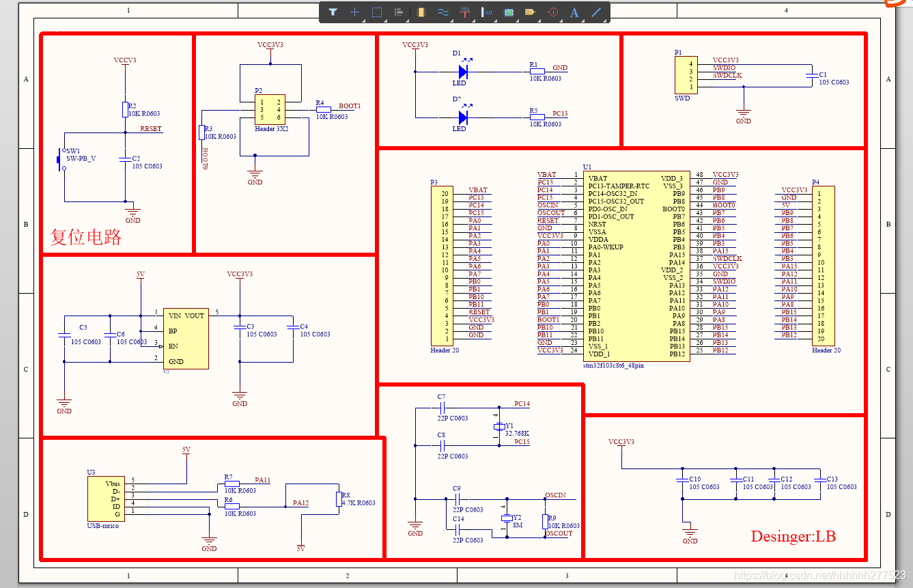Screen dimensions: 913x588
Task: Click the SWDCLK label beside P1
Action: click(x=728, y=75)
